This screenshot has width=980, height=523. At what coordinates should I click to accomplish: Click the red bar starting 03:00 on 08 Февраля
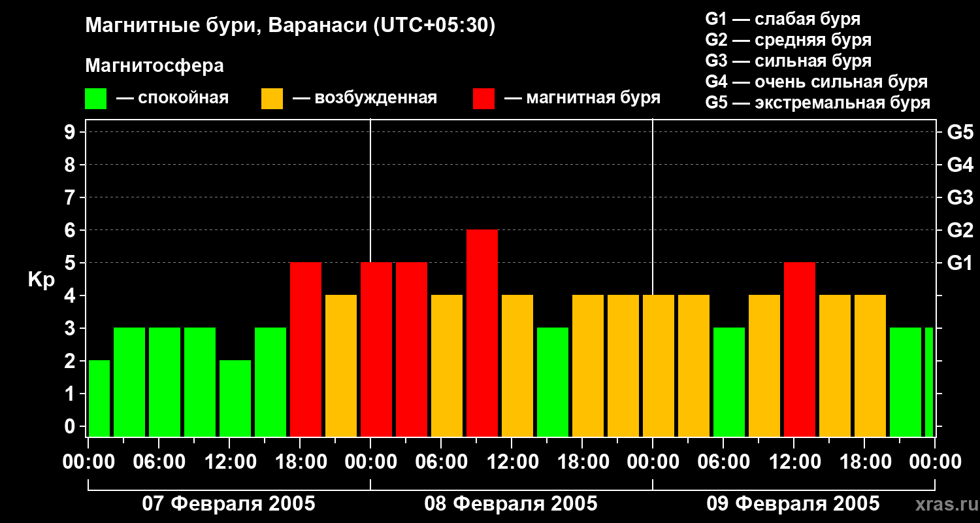tap(412, 350)
